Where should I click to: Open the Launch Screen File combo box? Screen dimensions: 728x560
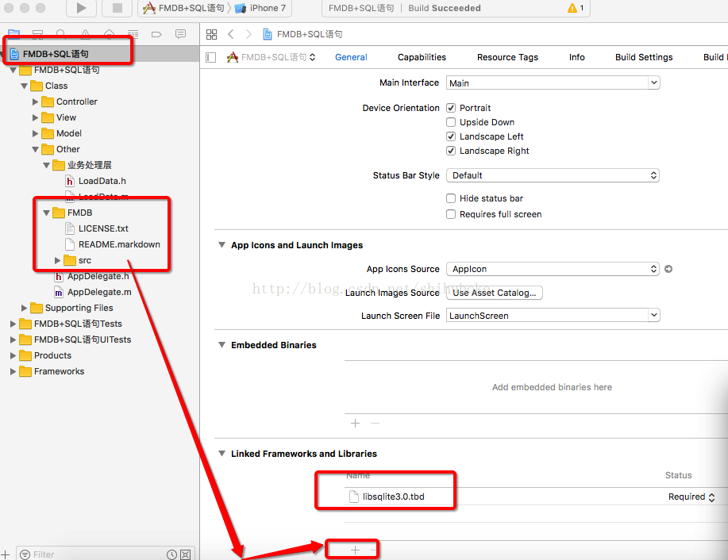(x=553, y=316)
